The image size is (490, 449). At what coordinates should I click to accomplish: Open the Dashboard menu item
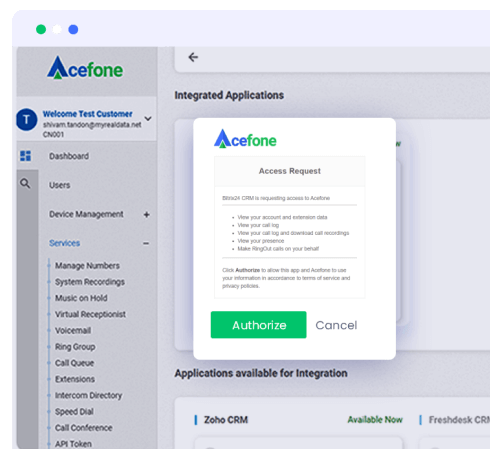(x=69, y=156)
